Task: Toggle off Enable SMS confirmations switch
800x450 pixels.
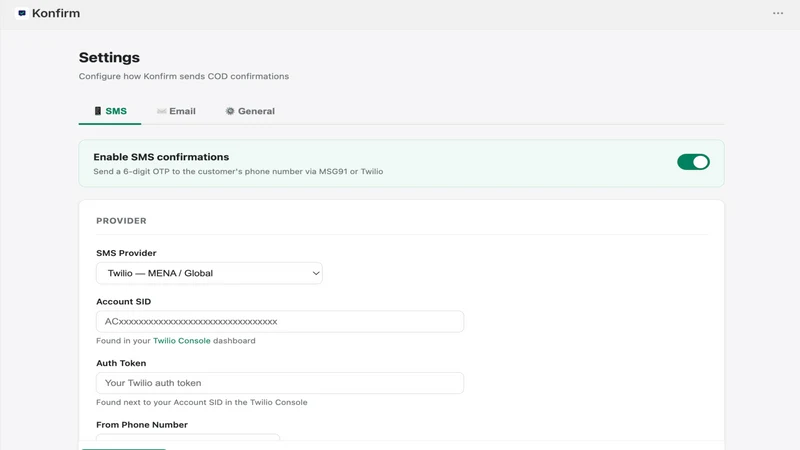Action: pos(693,162)
